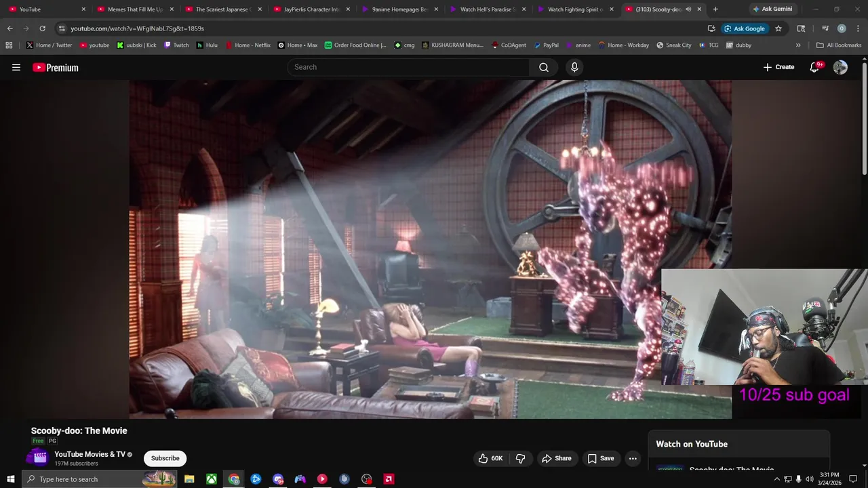The width and height of the screenshot is (868, 488).
Task: Open Ask Gemini in the browser title bar
Action: click(x=772, y=9)
